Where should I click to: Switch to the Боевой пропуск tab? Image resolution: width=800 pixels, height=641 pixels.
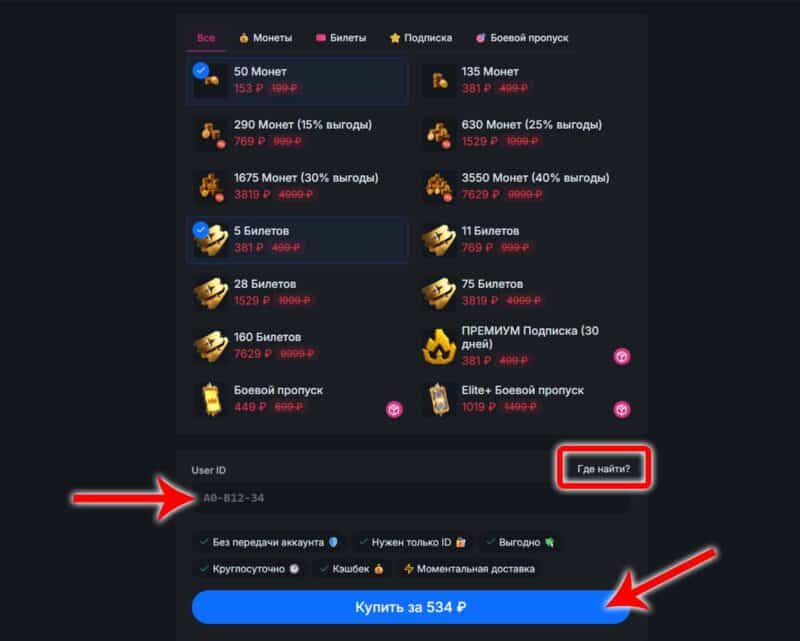coord(522,38)
